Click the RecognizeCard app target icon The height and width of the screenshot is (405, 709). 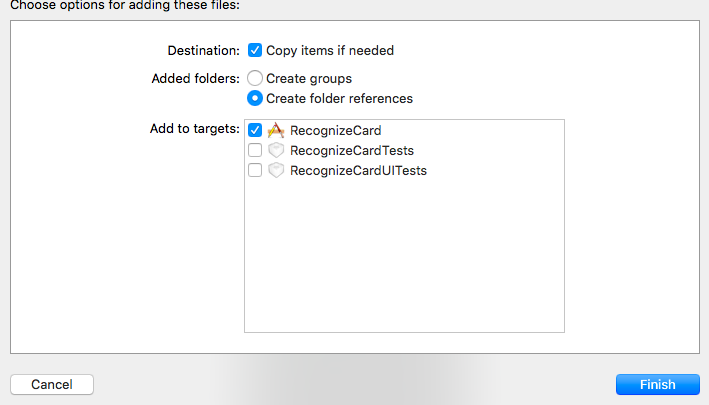point(276,130)
